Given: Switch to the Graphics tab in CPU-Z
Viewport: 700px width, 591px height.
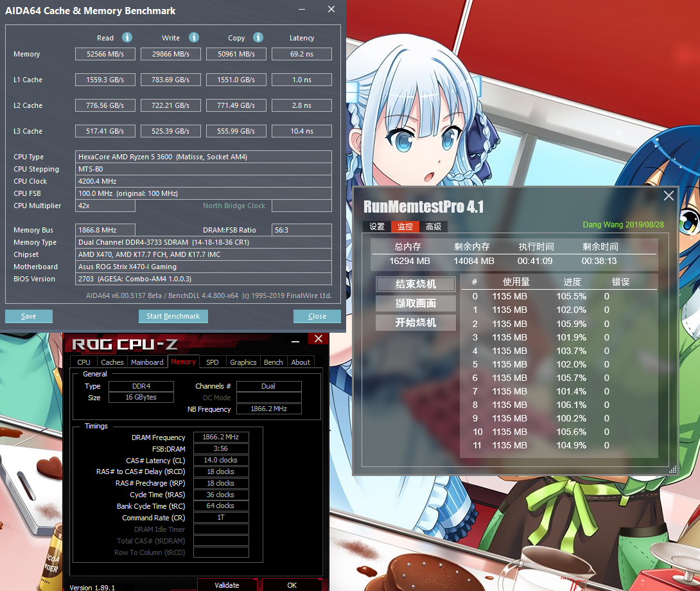Looking at the screenshot, I should coord(243,362).
